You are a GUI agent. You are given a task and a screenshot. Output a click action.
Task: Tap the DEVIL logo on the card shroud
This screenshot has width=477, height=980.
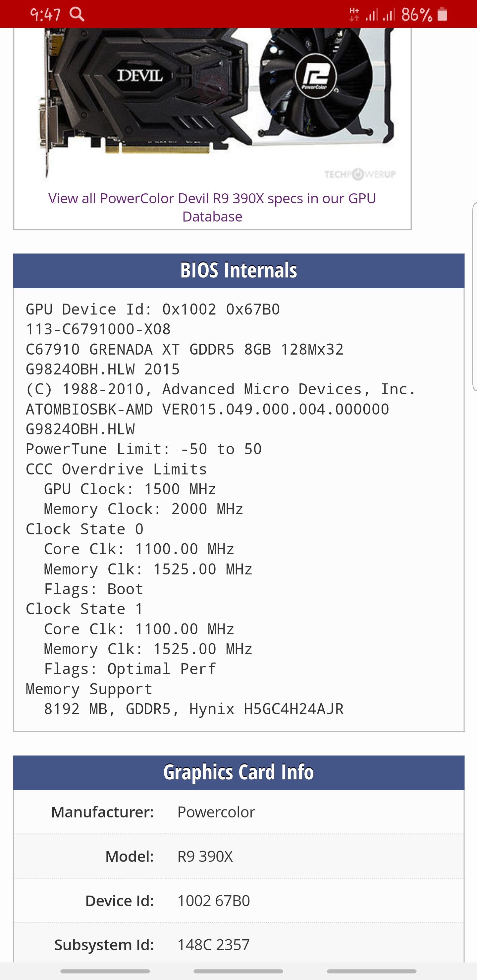click(140, 75)
